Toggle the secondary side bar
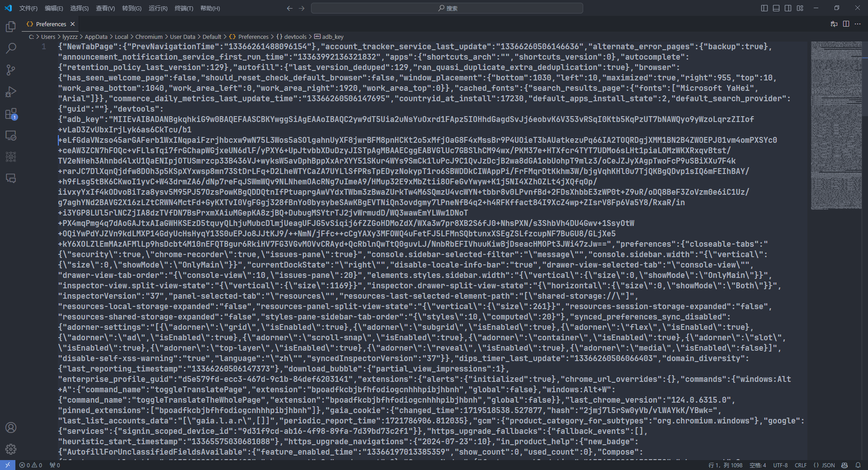This screenshot has height=470, width=868. [x=788, y=8]
